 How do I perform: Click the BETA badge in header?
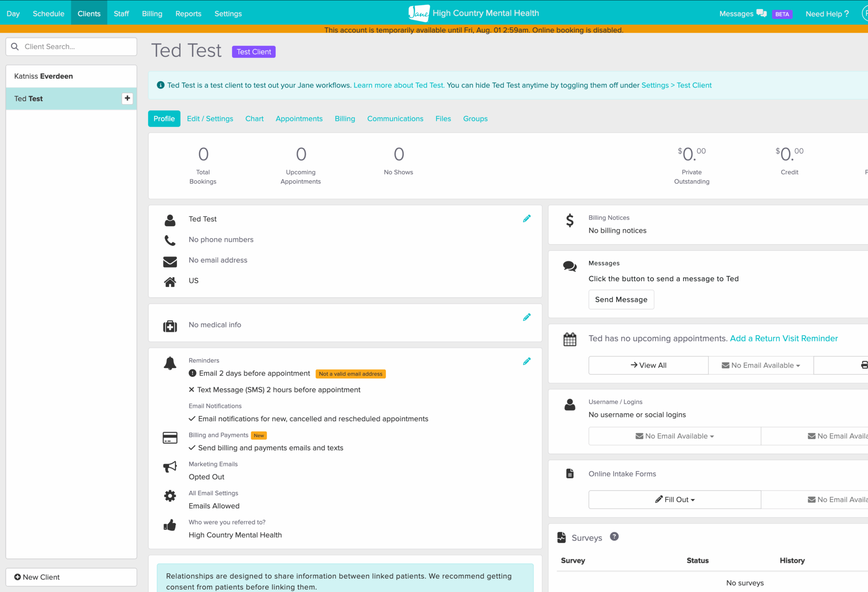click(x=782, y=14)
